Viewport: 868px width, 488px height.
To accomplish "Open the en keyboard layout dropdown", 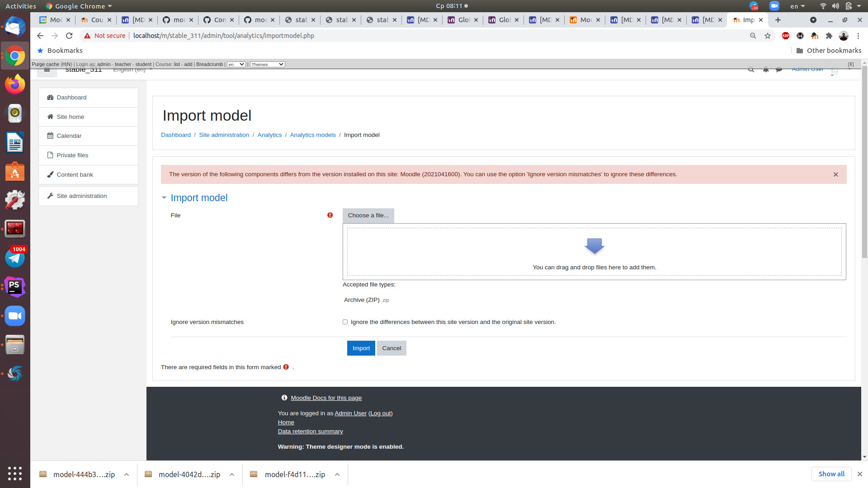I will tap(797, 6).
